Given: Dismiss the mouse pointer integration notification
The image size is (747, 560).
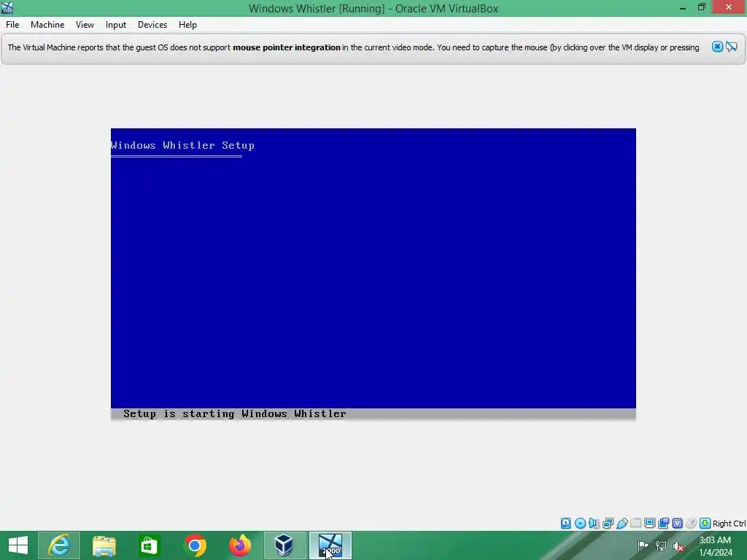Looking at the screenshot, I should (717, 47).
